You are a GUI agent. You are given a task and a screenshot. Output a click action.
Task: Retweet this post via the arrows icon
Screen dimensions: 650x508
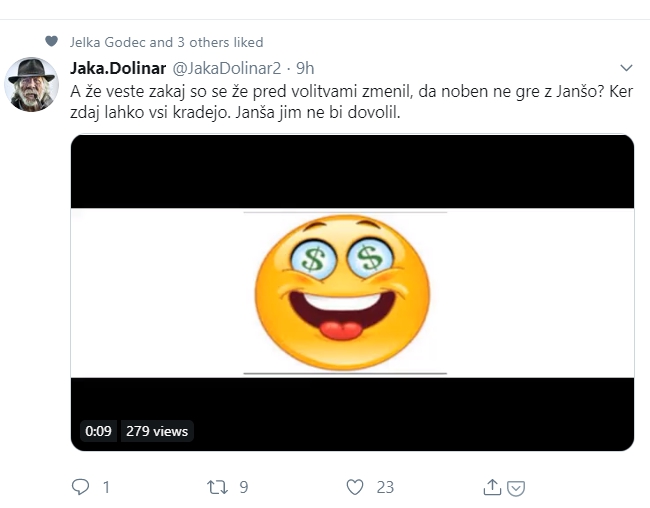[x=217, y=487]
